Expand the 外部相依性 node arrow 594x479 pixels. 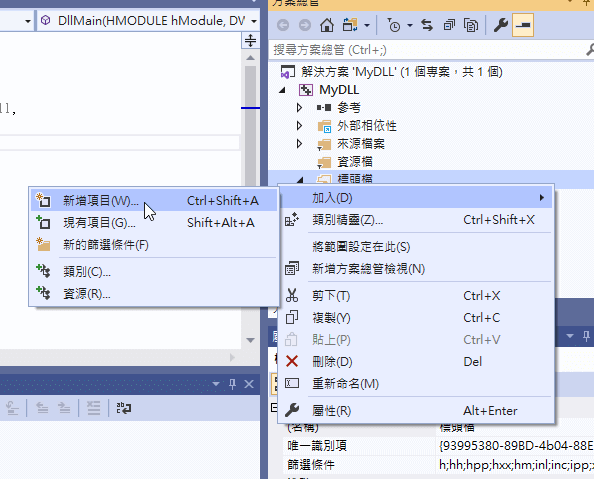click(299, 125)
